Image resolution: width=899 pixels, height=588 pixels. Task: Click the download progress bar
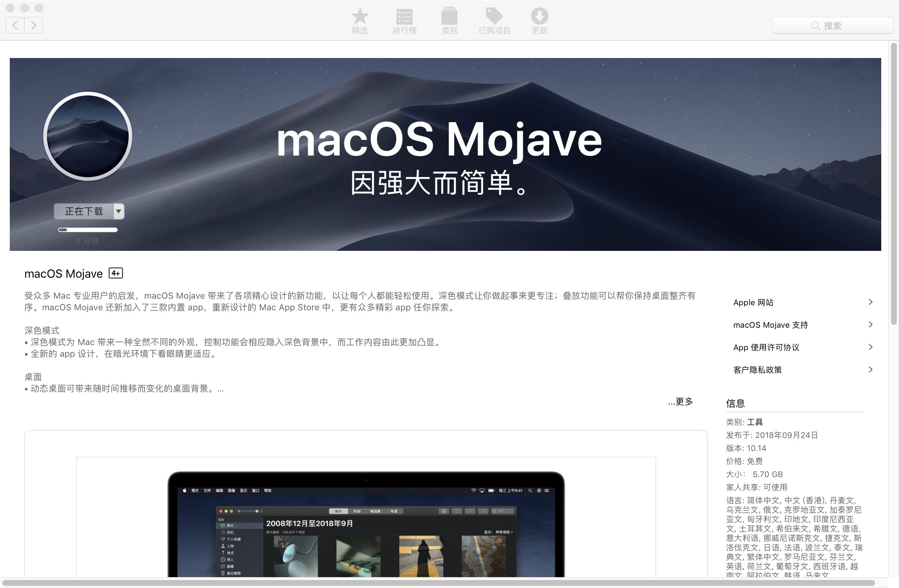click(x=88, y=229)
